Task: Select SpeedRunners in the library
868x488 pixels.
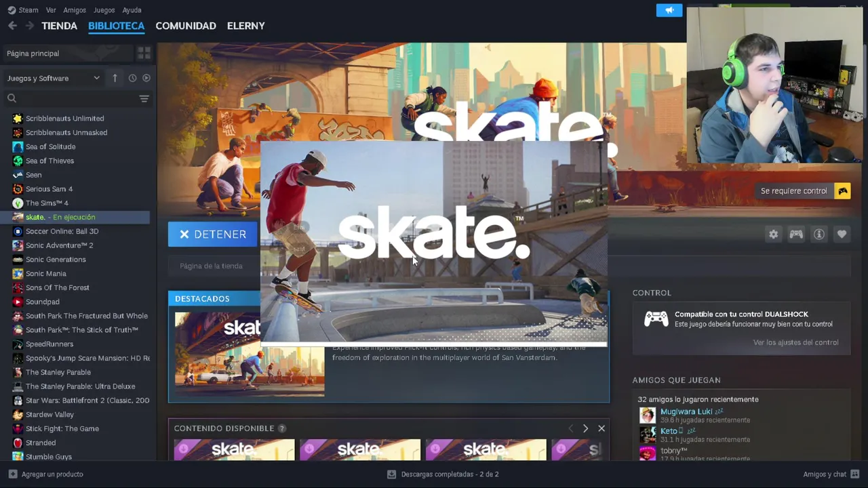Action: coord(49,344)
